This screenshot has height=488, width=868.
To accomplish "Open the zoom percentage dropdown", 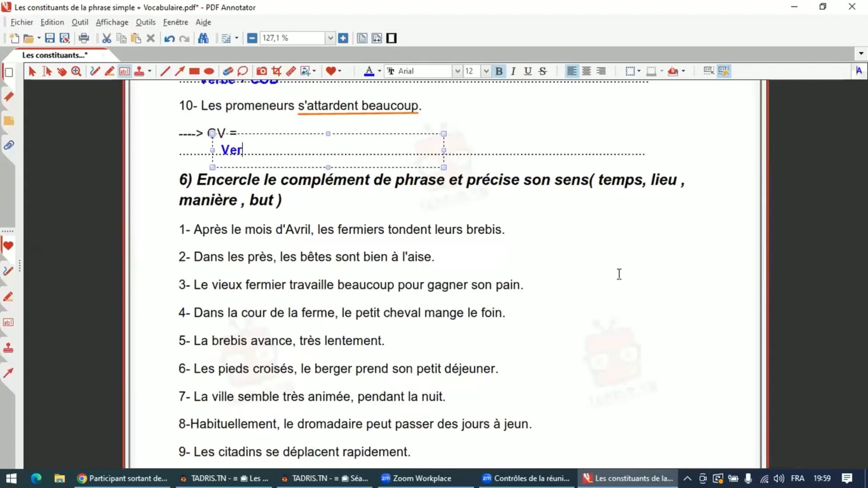I will [x=330, y=38].
